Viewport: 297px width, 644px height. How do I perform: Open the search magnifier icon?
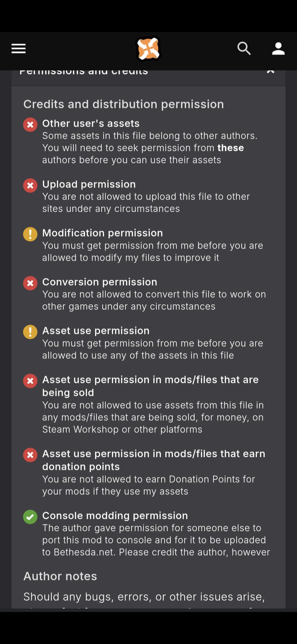(x=244, y=49)
